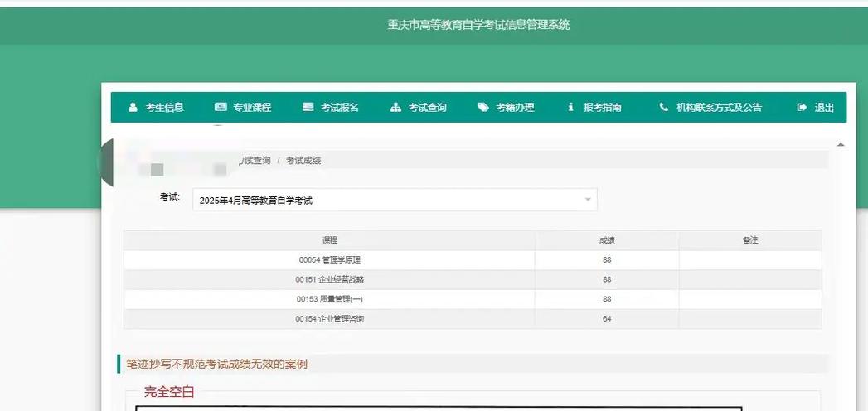The width and height of the screenshot is (868, 411).
Task: Click the 成绩 column header
Action: click(x=607, y=240)
